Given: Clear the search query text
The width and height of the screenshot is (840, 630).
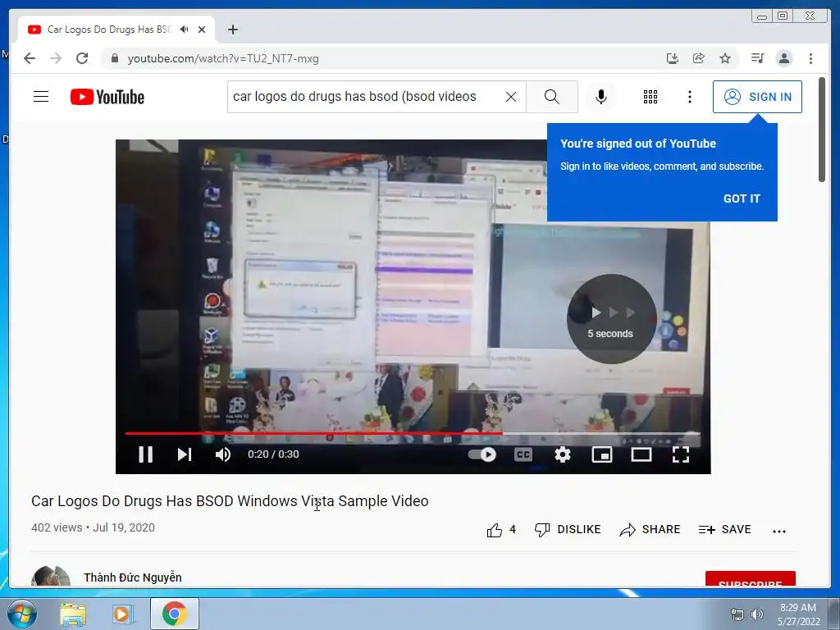Looking at the screenshot, I should 511,97.
